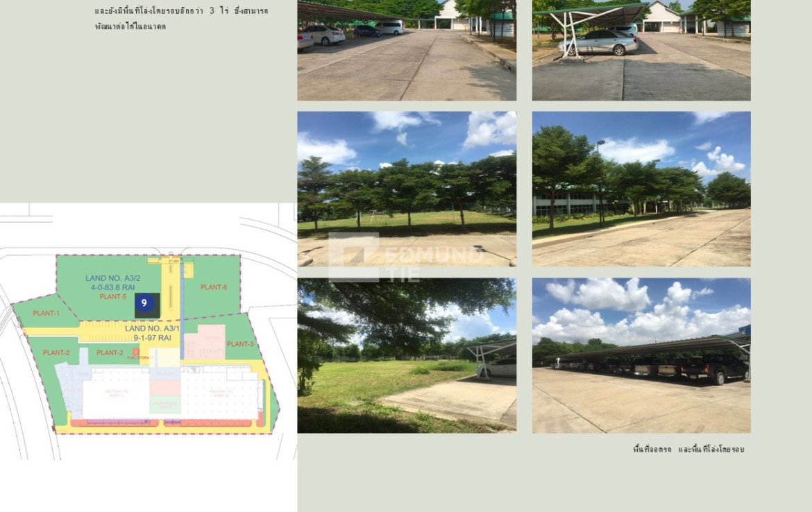Select the Factory 1FL Part 1 floor area
The height and width of the screenshot is (512, 812).
(115, 394)
